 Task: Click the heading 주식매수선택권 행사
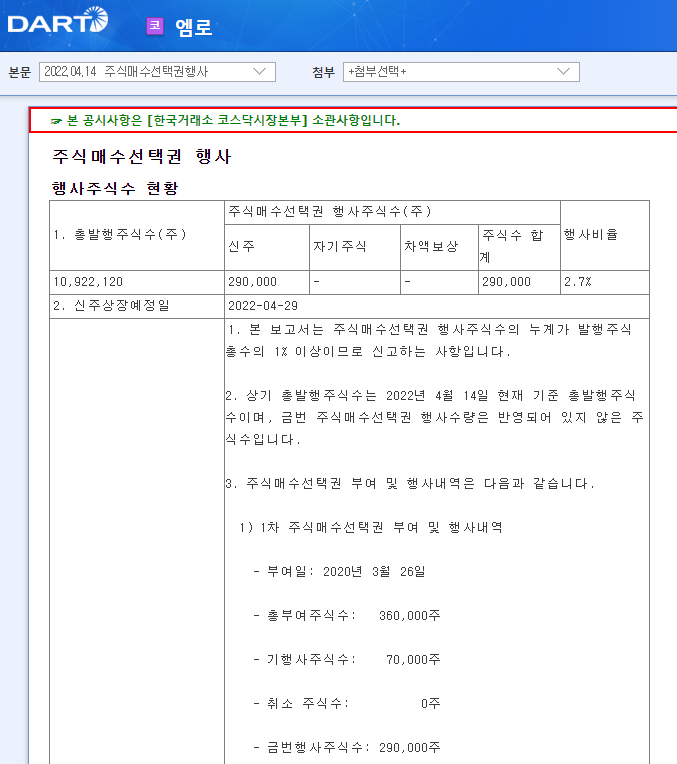pyautogui.click(x=142, y=156)
